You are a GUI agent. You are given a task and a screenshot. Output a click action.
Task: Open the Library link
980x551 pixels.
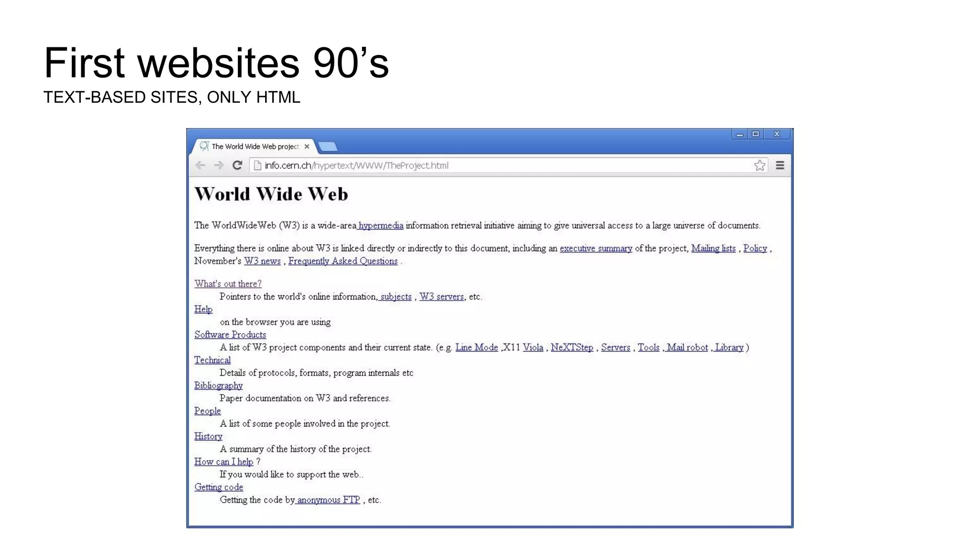pos(729,347)
